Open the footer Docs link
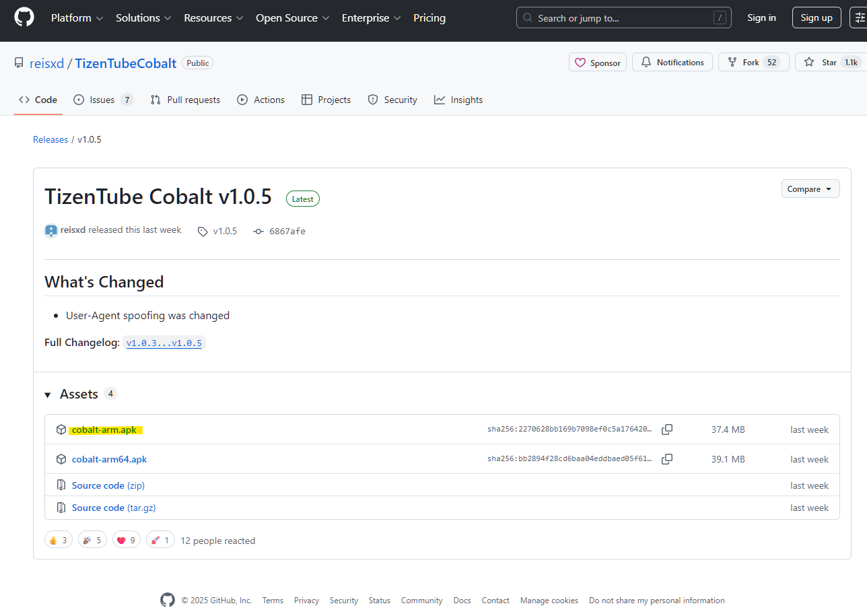867x616 pixels. pyautogui.click(x=462, y=601)
